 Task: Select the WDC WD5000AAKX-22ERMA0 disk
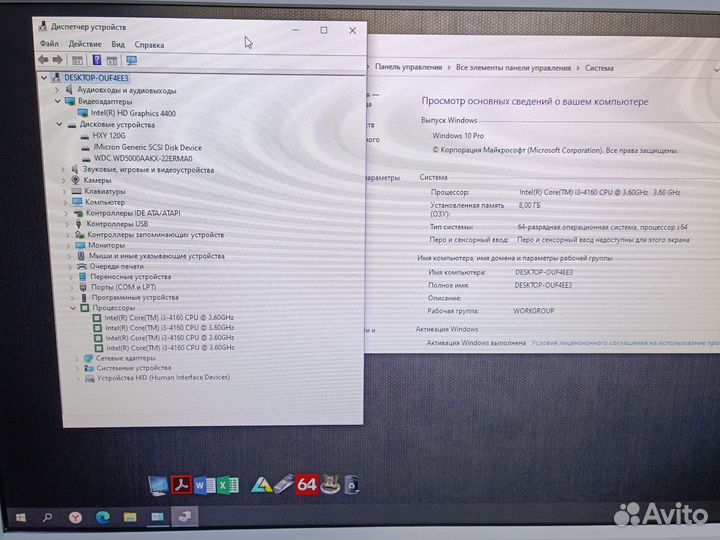click(x=141, y=158)
